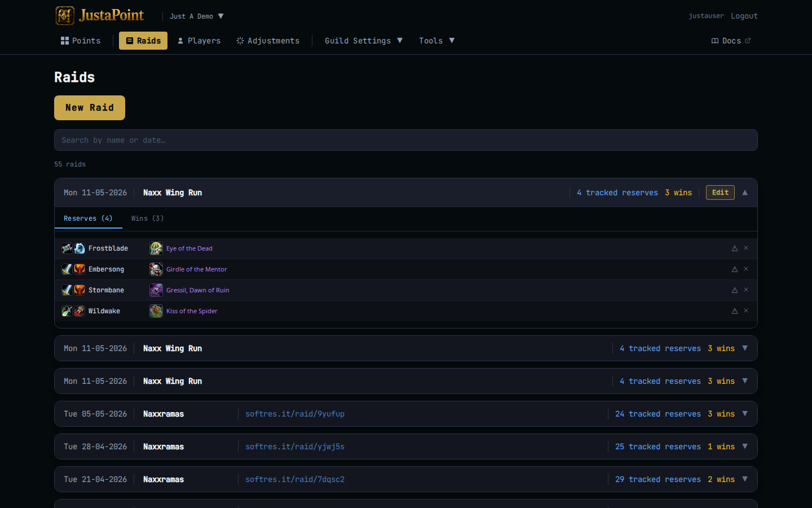Switch to the Wins (3) tab
812x508 pixels.
[147, 218]
